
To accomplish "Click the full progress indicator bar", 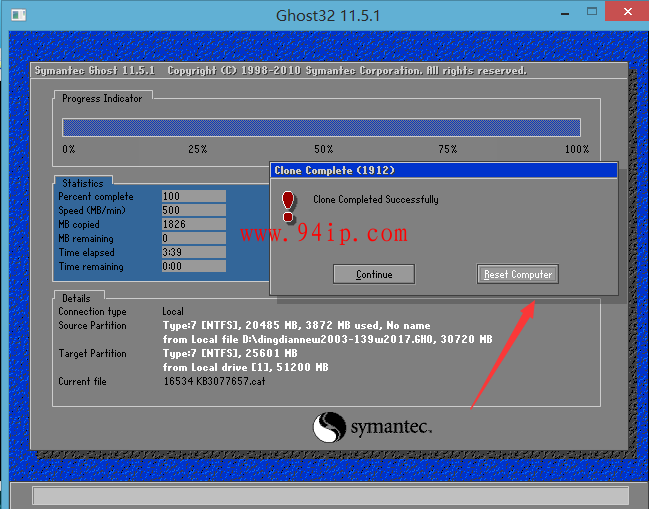I will pos(321,127).
